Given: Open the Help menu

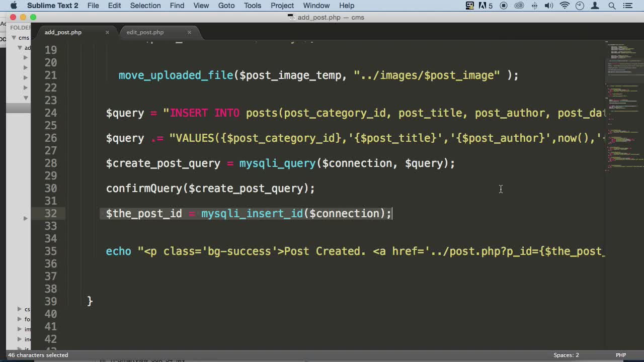Looking at the screenshot, I should (x=347, y=6).
